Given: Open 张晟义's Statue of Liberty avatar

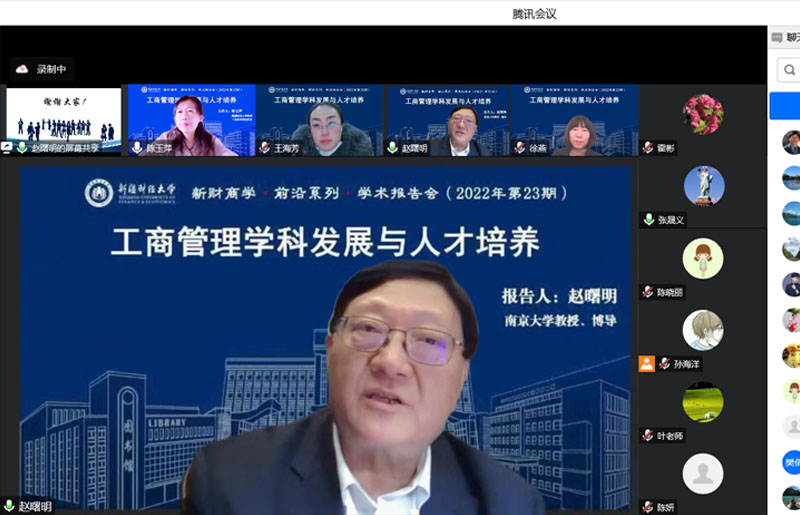Looking at the screenshot, I should pyautogui.click(x=703, y=186).
